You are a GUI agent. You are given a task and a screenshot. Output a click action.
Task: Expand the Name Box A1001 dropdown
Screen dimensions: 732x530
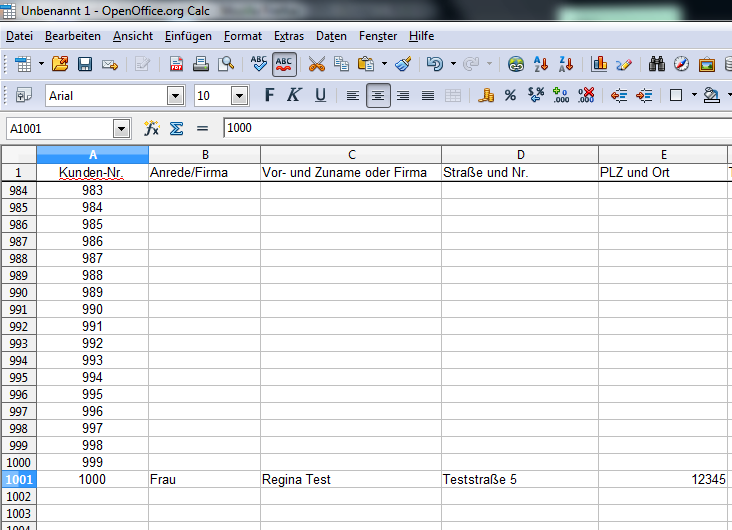tap(121, 128)
